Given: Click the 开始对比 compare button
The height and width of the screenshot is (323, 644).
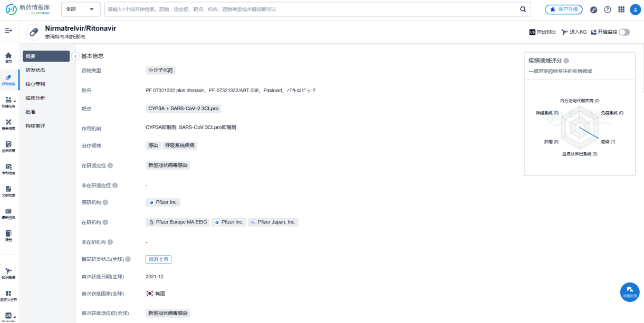Looking at the screenshot, I should point(543,32).
